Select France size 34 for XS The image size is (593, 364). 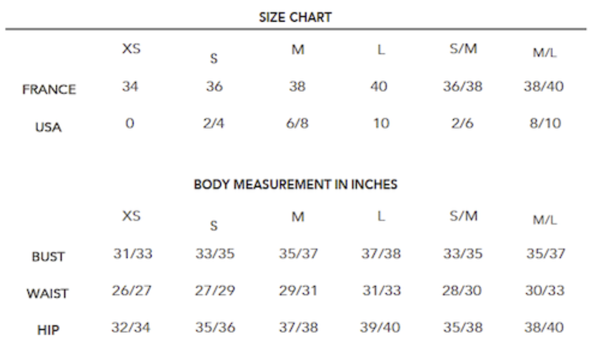click(x=130, y=86)
